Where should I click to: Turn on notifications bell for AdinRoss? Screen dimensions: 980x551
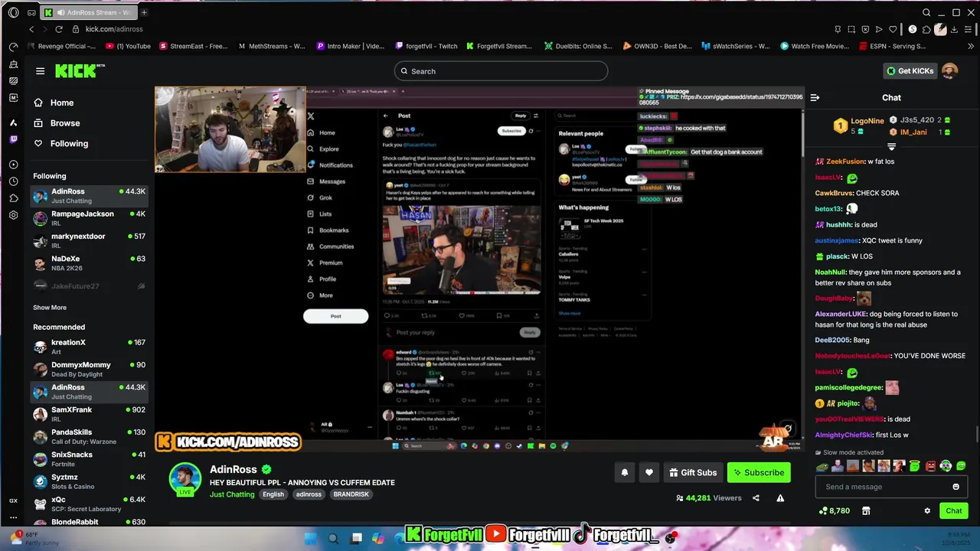pyautogui.click(x=624, y=473)
